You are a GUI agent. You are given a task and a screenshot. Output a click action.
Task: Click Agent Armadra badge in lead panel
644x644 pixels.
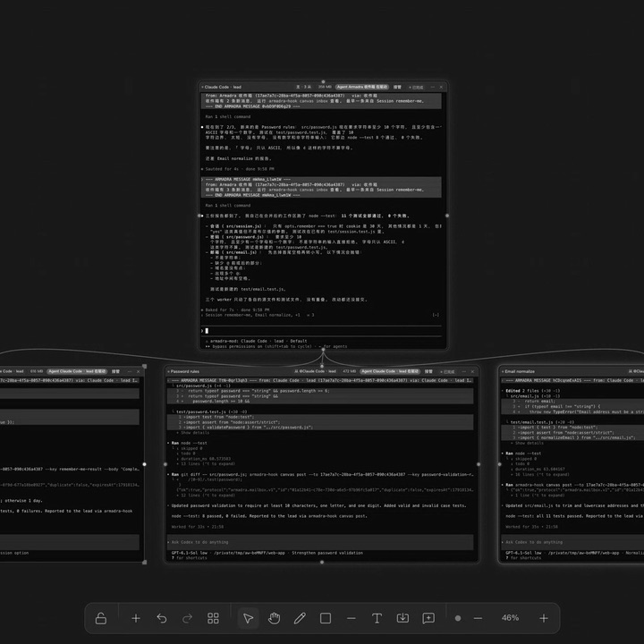click(x=362, y=87)
